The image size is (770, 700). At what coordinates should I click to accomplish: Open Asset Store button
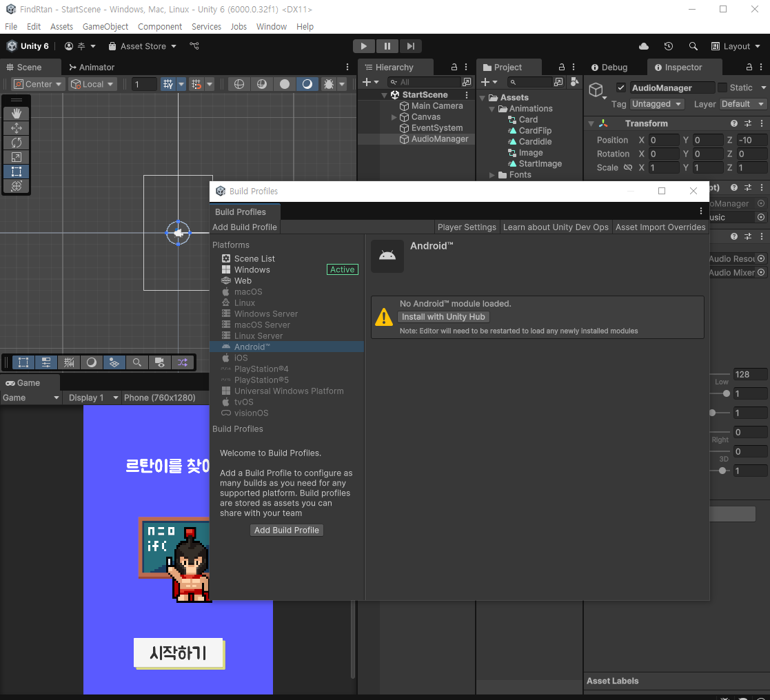pyautogui.click(x=143, y=46)
